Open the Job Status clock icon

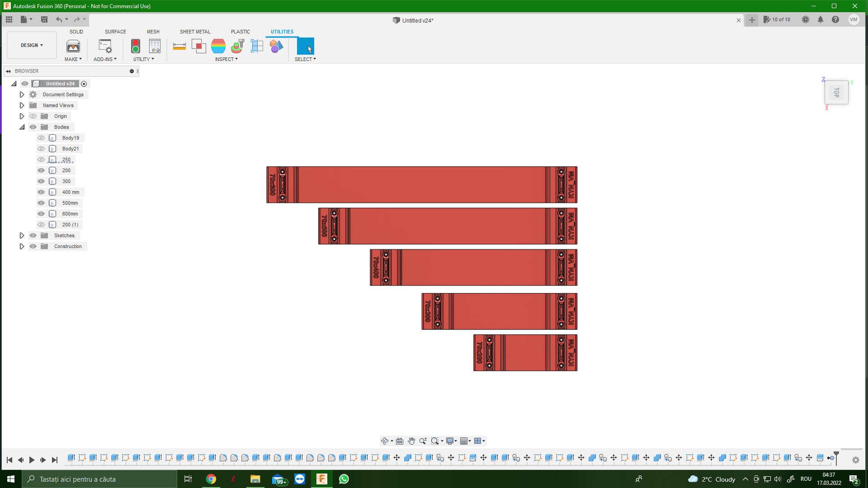click(x=805, y=19)
